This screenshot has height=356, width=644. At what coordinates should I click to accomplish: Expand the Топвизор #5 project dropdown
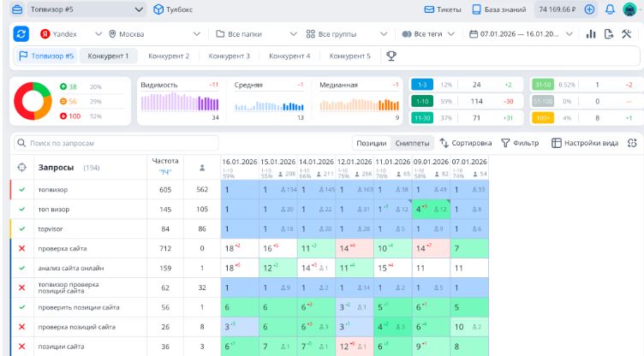point(86,9)
